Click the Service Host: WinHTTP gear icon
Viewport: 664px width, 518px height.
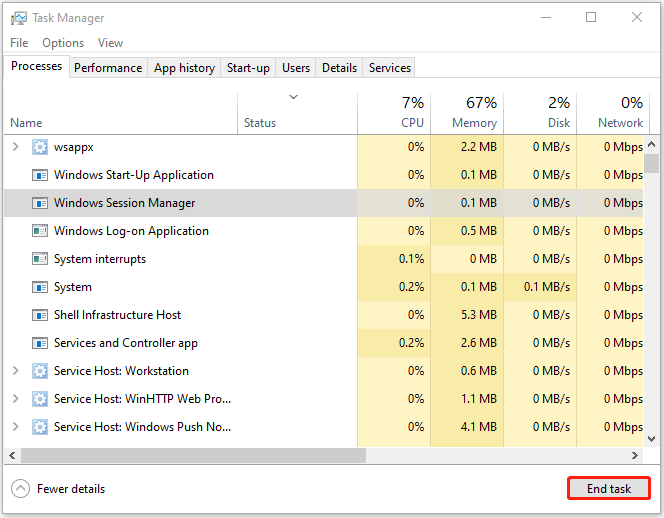coord(40,399)
